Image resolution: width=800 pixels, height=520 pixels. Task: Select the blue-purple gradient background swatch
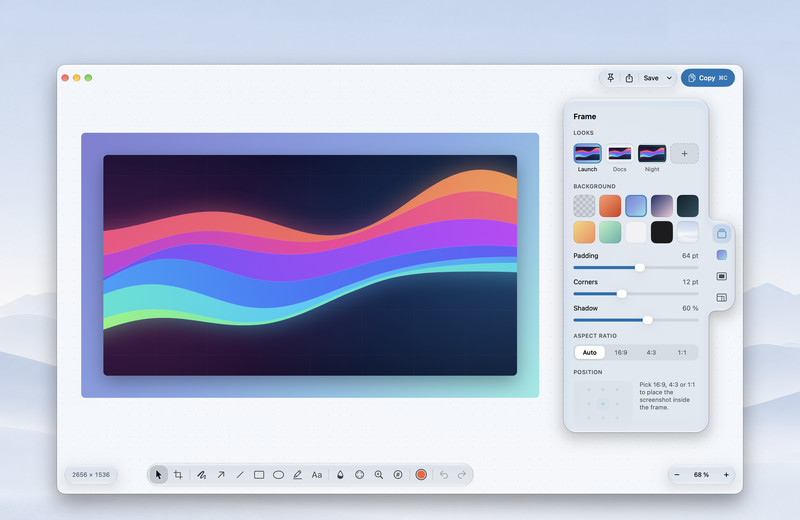[636, 206]
